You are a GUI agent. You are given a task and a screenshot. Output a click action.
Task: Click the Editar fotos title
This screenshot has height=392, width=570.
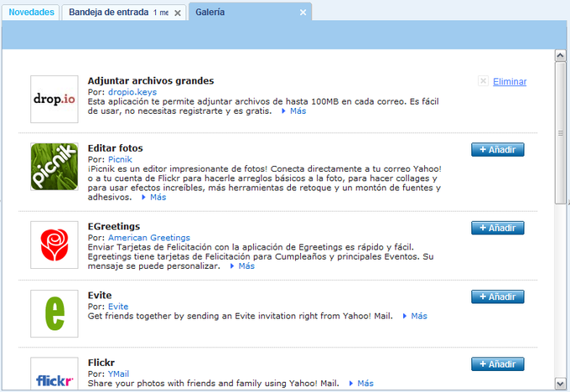[x=115, y=148]
